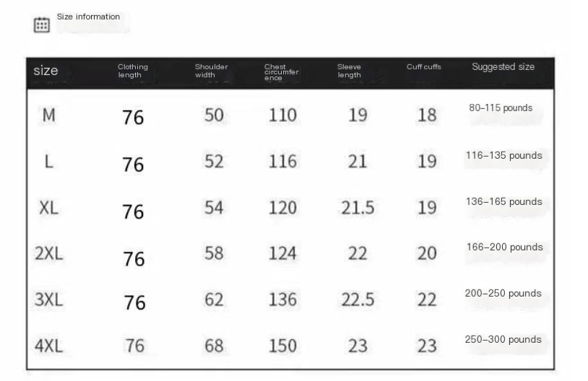The height and width of the screenshot is (381, 588).
Task: Click the M size row label
Action: [48, 115]
